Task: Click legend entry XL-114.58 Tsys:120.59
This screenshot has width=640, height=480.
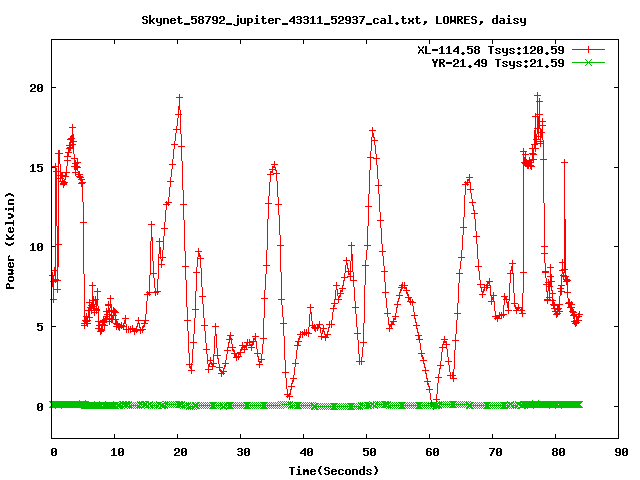Action: pyautogui.click(x=491, y=50)
